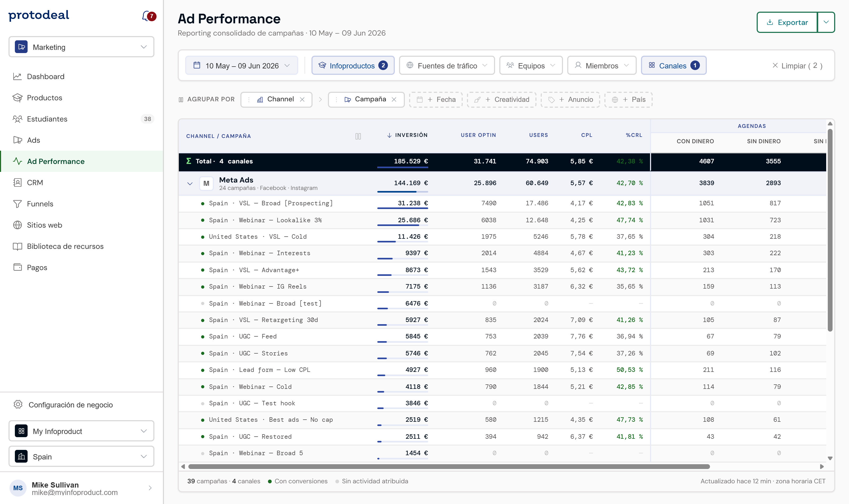The image size is (849, 504).
Task: Open the Canales filter
Action: coord(674,66)
